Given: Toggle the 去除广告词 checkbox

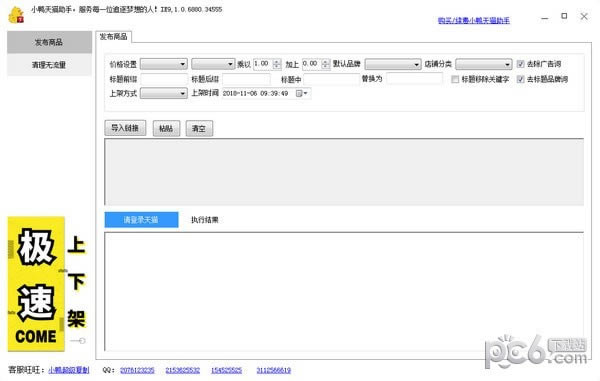Looking at the screenshot, I should (520, 64).
